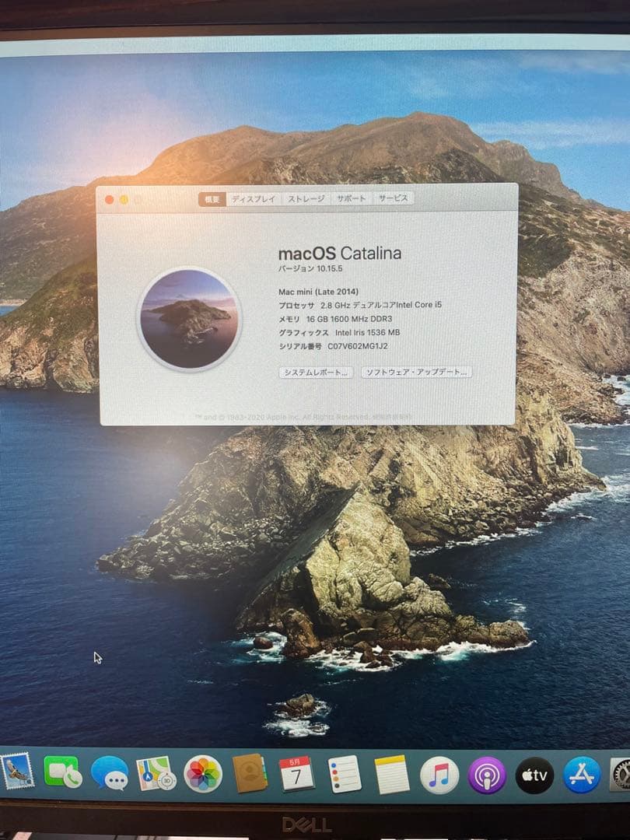Open the App Store icon
The width and height of the screenshot is (630, 840).
(x=582, y=775)
